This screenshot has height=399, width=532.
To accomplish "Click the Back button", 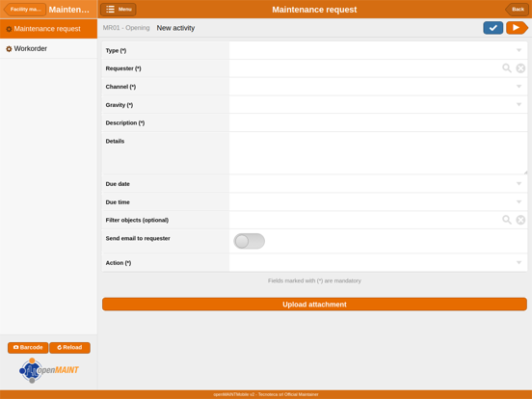I will [517, 10].
